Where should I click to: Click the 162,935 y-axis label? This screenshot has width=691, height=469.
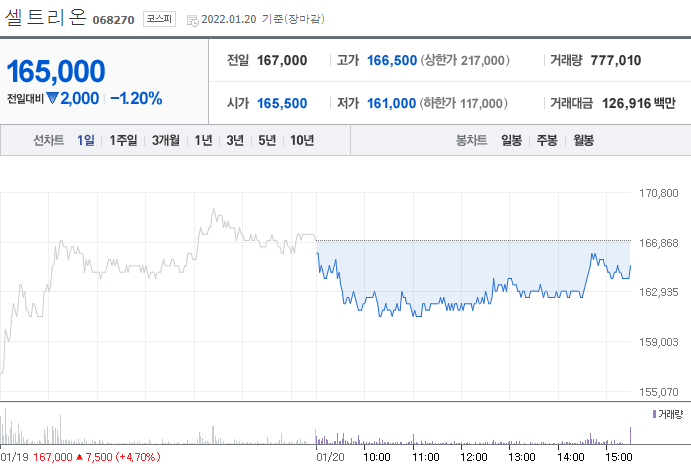point(659,292)
